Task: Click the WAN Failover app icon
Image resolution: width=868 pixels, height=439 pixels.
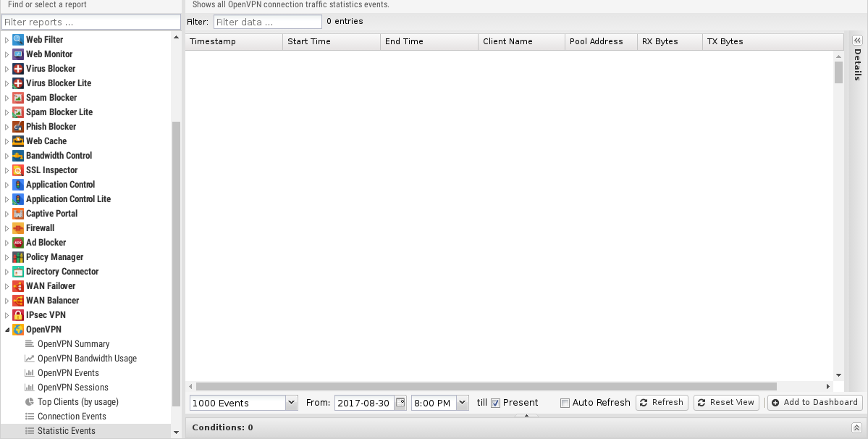Action: pyautogui.click(x=17, y=286)
